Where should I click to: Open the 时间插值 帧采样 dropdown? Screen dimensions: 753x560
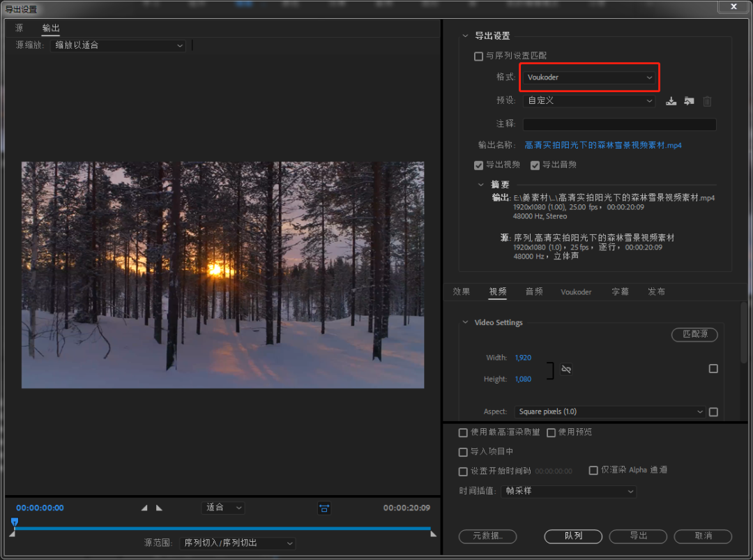coord(568,491)
